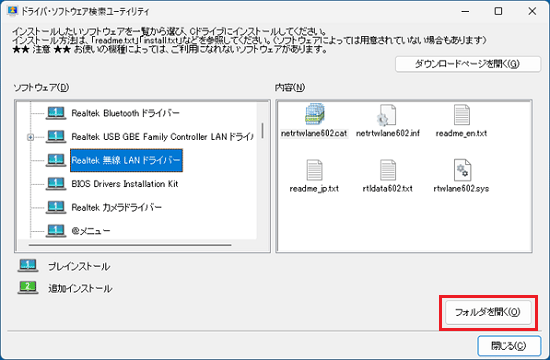Screen dimensions: 550x360
Task: Click the vertical scrollbar of software list
Action: tap(263, 131)
